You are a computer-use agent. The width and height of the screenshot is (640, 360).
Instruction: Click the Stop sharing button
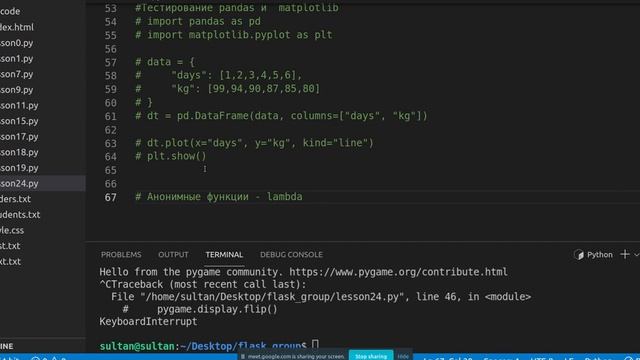click(371, 356)
